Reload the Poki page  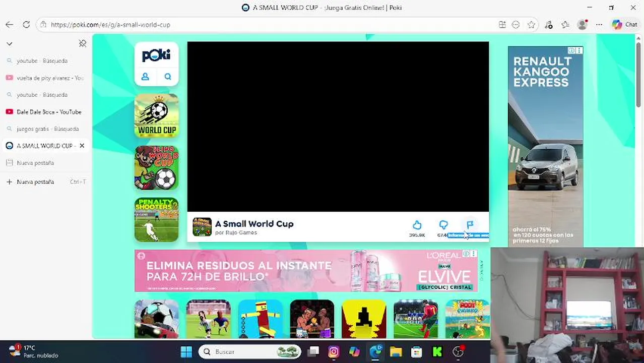26,24
